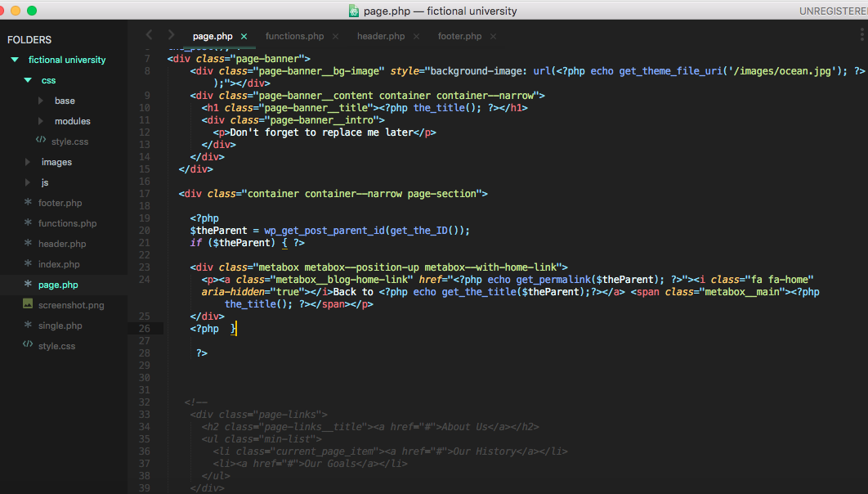Click line number 32 in gutter
The width and height of the screenshot is (868, 494).
pos(144,402)
